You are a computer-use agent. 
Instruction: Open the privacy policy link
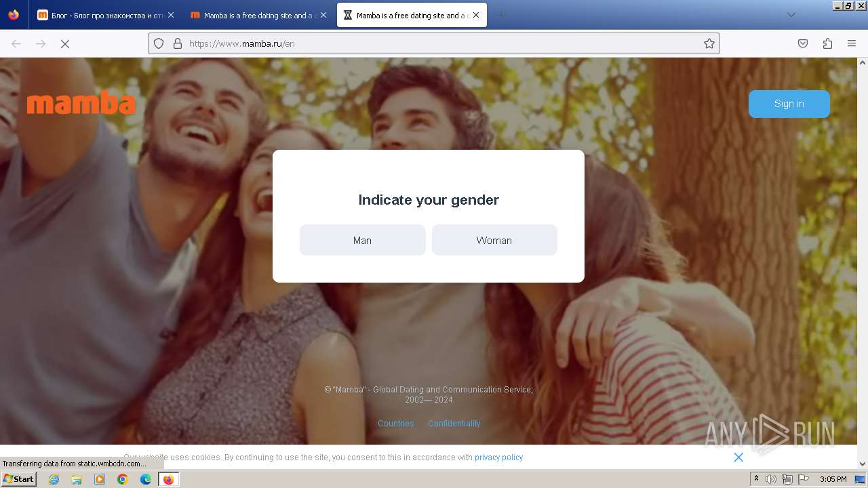[x=499, y=457]
